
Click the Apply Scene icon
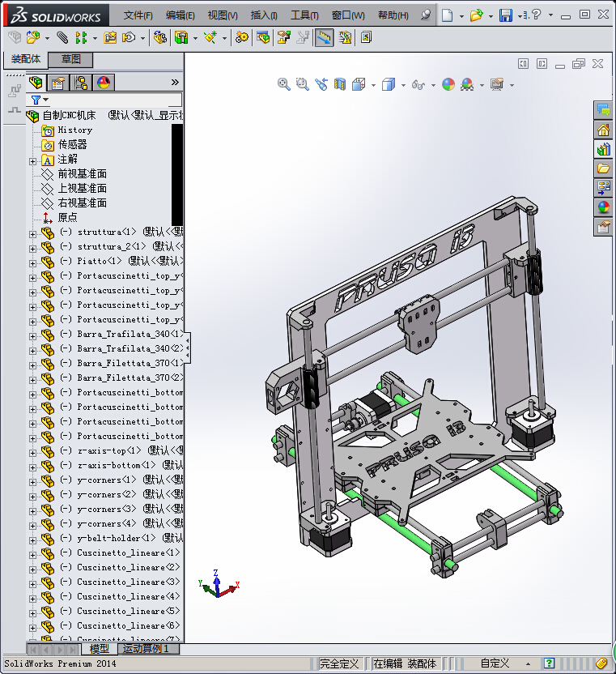coord(467,84)
